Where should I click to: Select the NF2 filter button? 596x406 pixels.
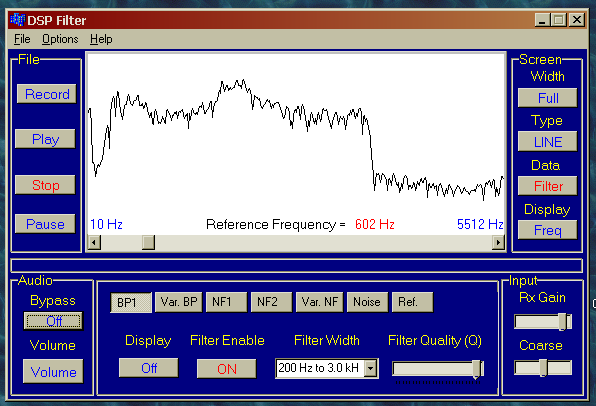pos(271,302)
